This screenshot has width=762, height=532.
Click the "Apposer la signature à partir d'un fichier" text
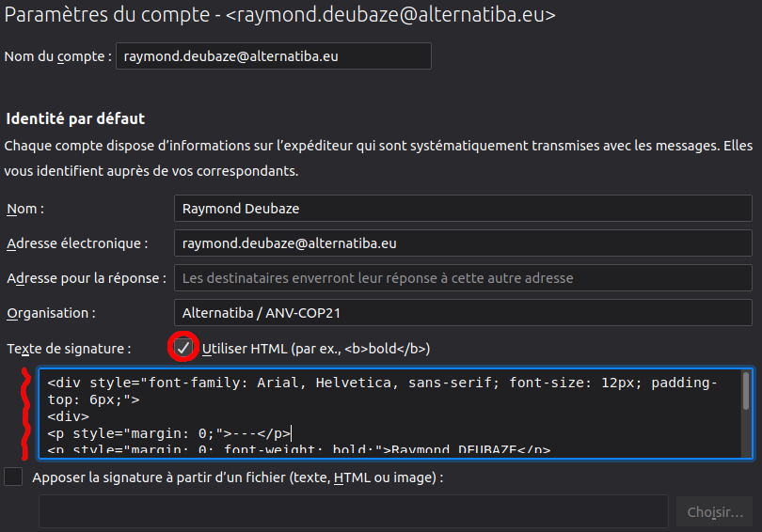pyautogui.click(x=237, y=477)
